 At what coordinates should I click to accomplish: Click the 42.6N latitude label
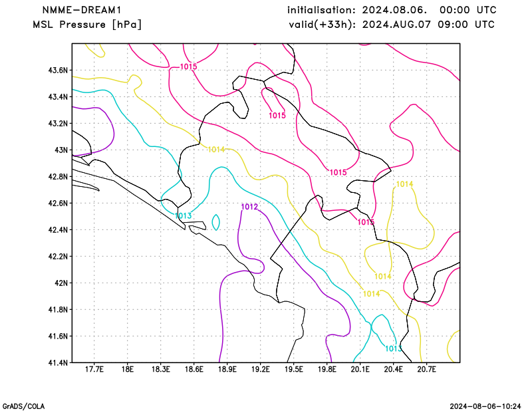pyautogui.click(x=58, y=204)
